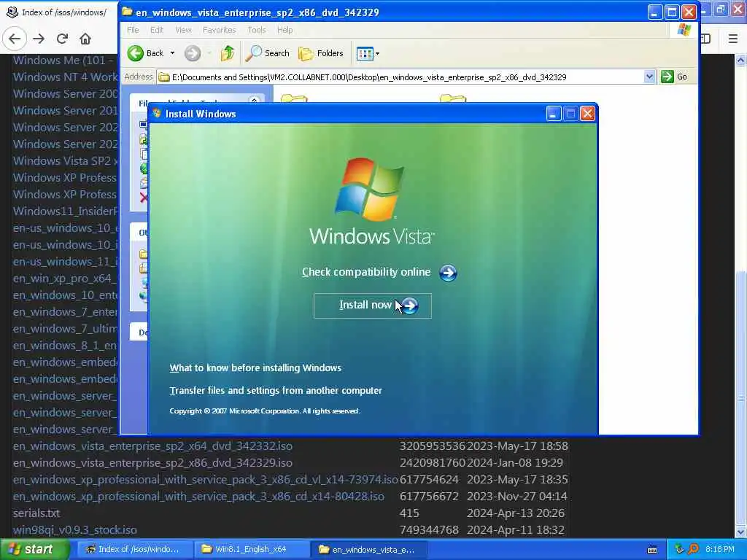
Task: Click the 2024-Apr-13 20:26 date entry
Action: pyautogui.click(x=516, y=513)
